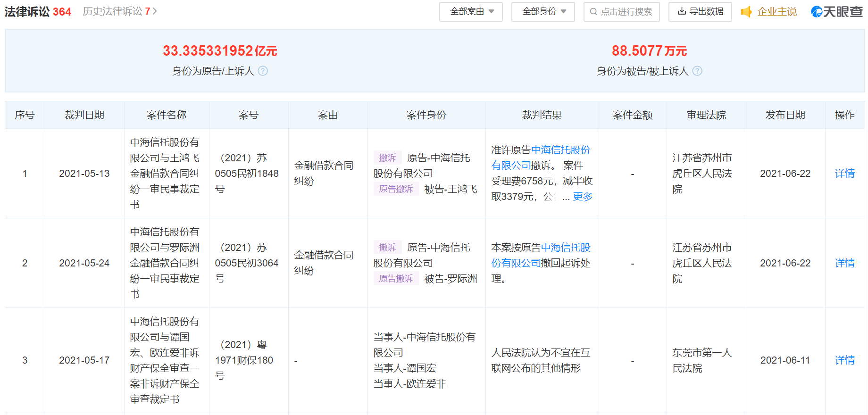868x415 pixels.
Task: Open the 全部身份 dropdown filter
Action: [x=543, y=12]
